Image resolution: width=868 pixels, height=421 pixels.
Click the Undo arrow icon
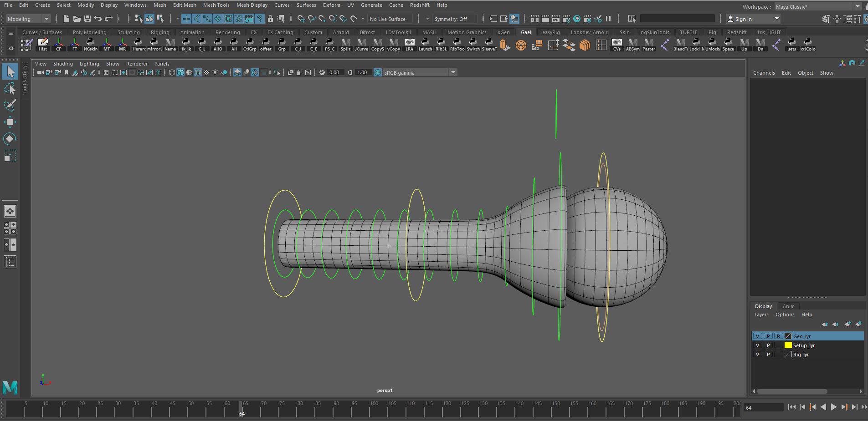98,19
